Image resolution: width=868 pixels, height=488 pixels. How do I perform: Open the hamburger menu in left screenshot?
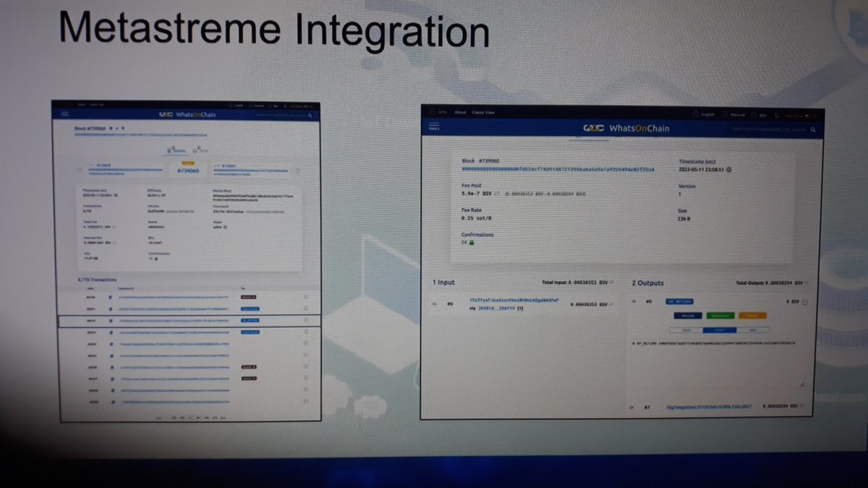point(65,114)
